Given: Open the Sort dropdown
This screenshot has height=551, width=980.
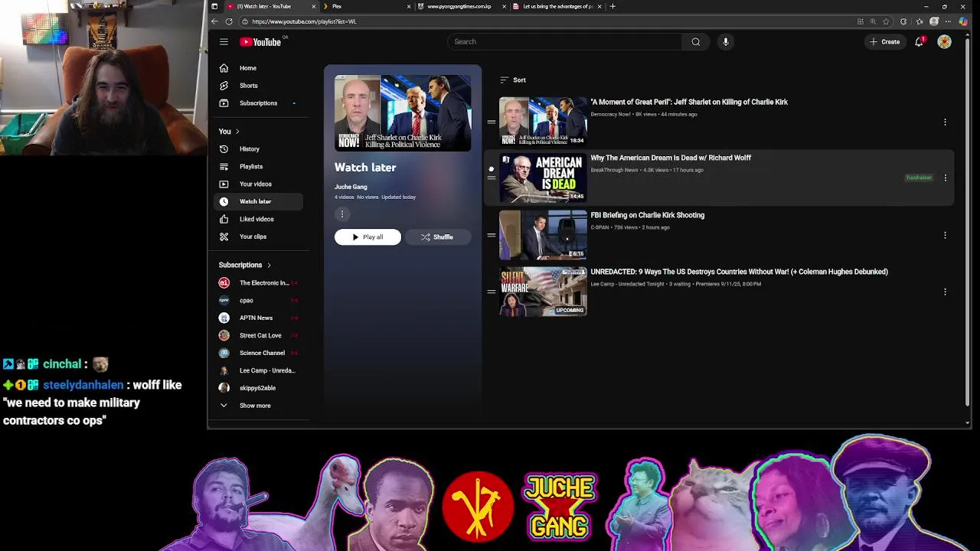Looking at the screenshot, I should pos(513,80).
